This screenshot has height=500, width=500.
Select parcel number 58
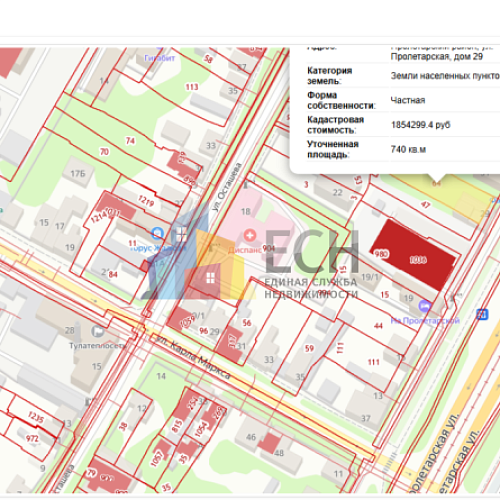coord(208,59)
